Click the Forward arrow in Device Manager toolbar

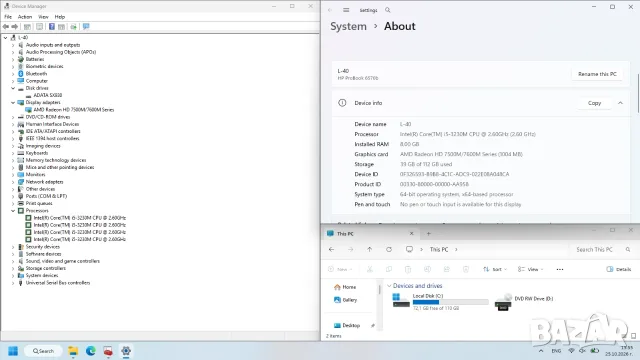point(15,27)
